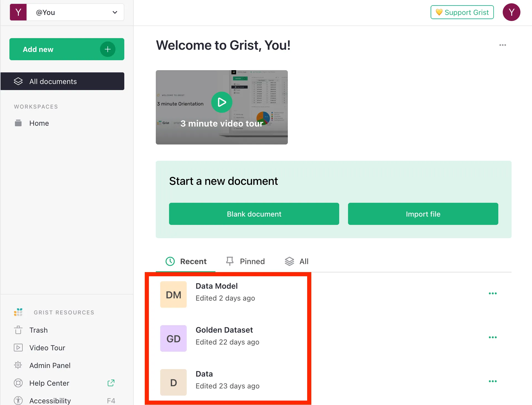Create a Blank document

point(254,214)
